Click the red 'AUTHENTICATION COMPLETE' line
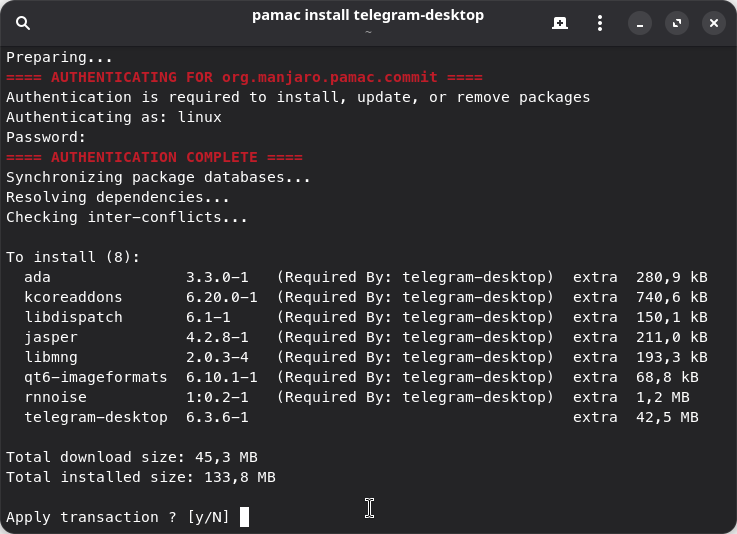This screenshot has height=534, width=737. (x=154, y=157)
